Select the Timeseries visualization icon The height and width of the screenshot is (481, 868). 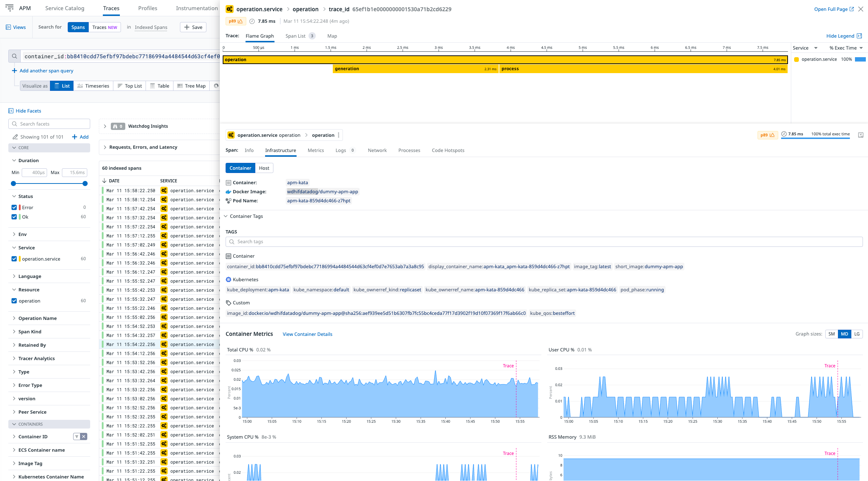(x=80, y=86)
